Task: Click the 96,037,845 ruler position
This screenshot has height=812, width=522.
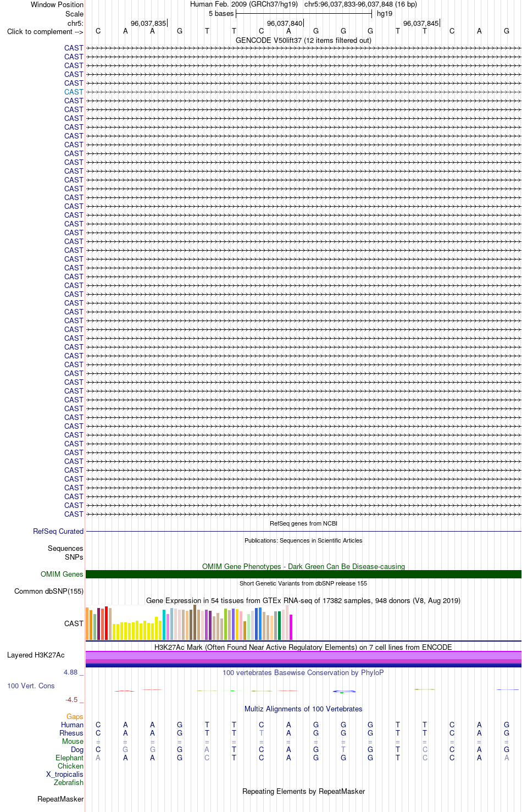Action: tap(421, 24)
